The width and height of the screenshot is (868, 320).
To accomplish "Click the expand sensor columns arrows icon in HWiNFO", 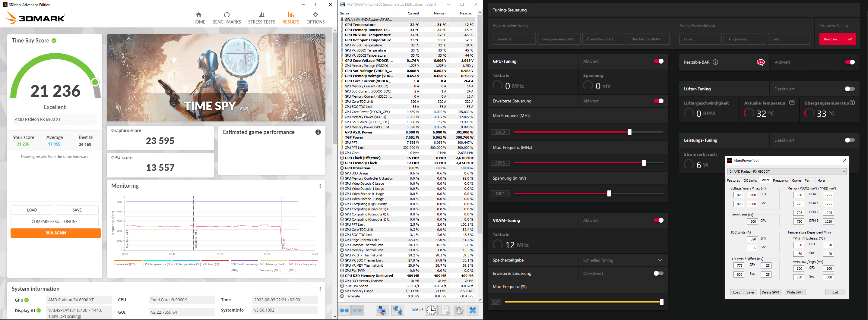I will click(x=344, y=310).
